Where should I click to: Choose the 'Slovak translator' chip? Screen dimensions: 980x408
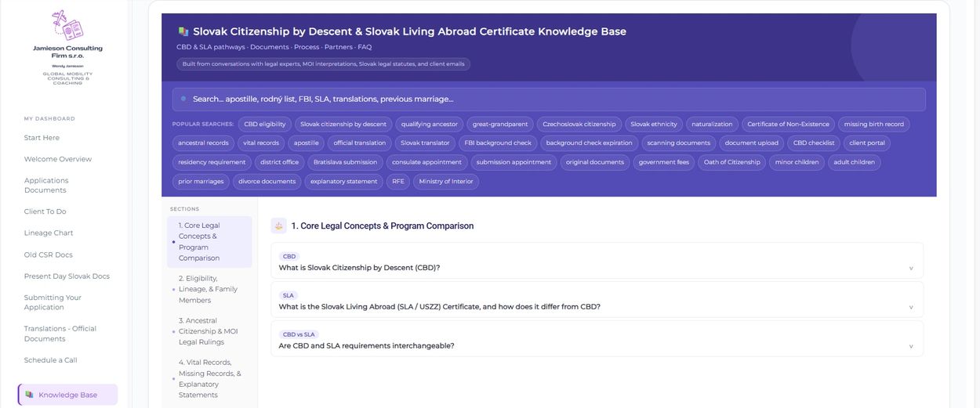425,143
